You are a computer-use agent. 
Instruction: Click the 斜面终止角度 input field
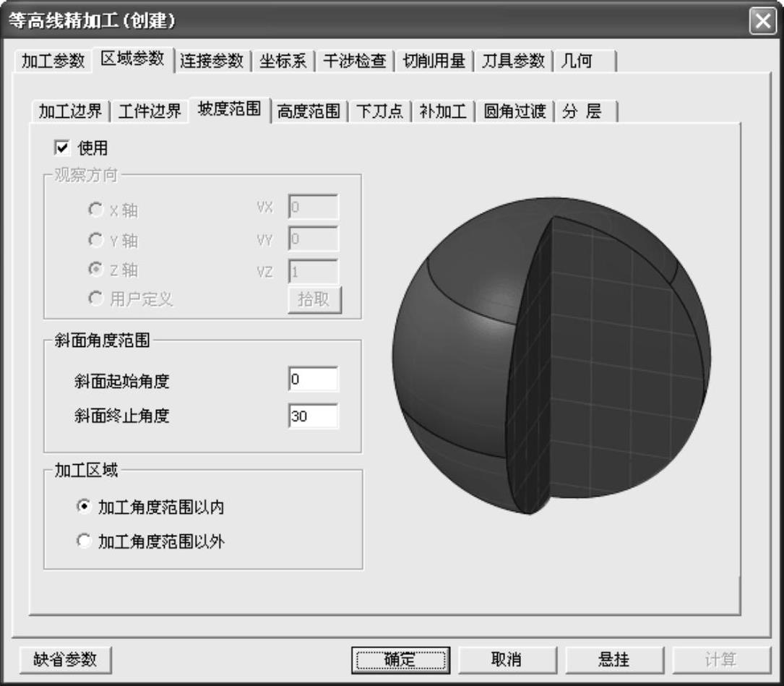(x=312, y=416)
